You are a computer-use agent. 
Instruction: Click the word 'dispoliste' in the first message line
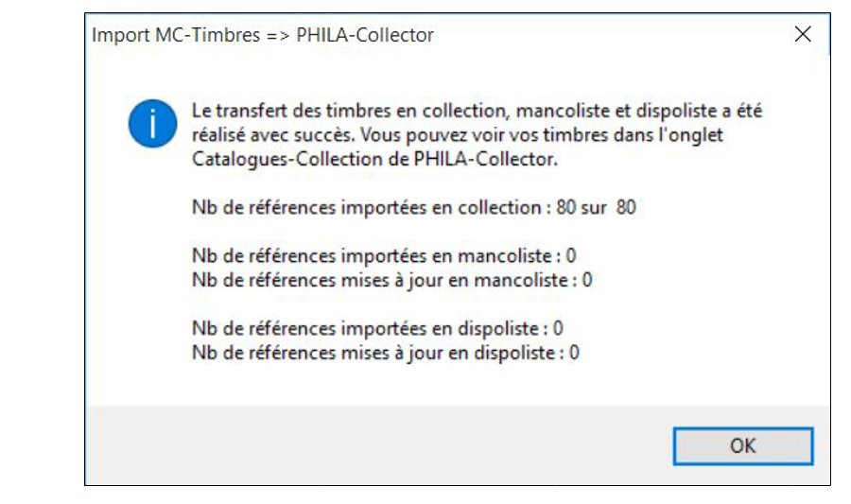[x=677, y=111]
